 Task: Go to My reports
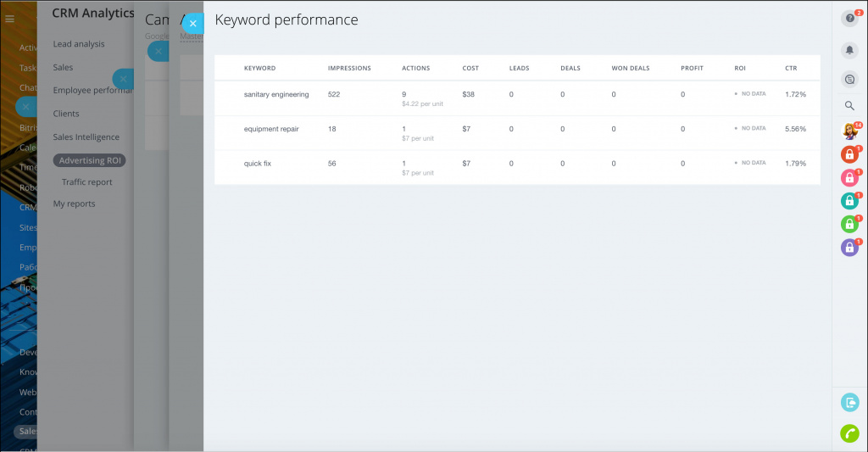coord(74,204)
